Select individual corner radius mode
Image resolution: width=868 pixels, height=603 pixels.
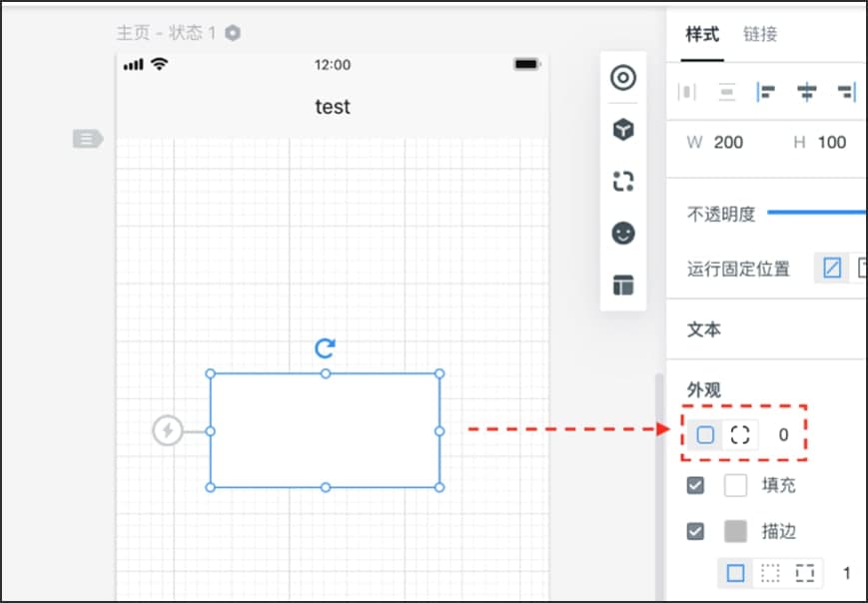click(x=740, y=435)
